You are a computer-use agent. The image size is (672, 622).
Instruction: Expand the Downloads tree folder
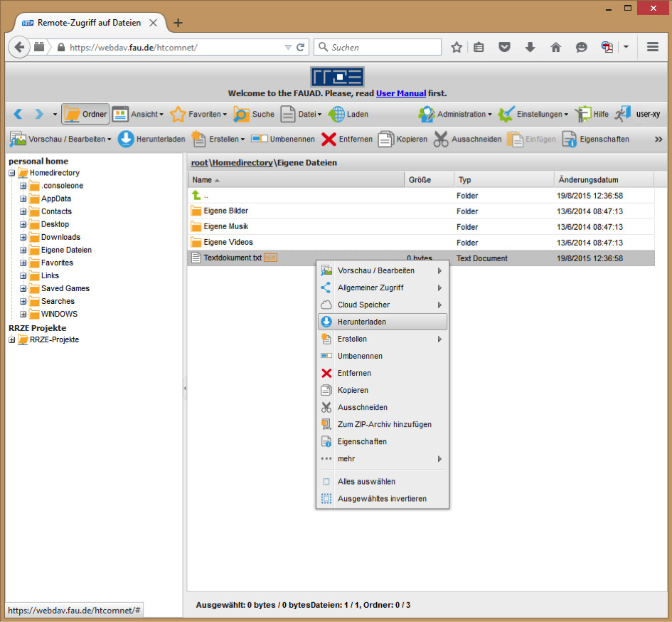point(23,237)
